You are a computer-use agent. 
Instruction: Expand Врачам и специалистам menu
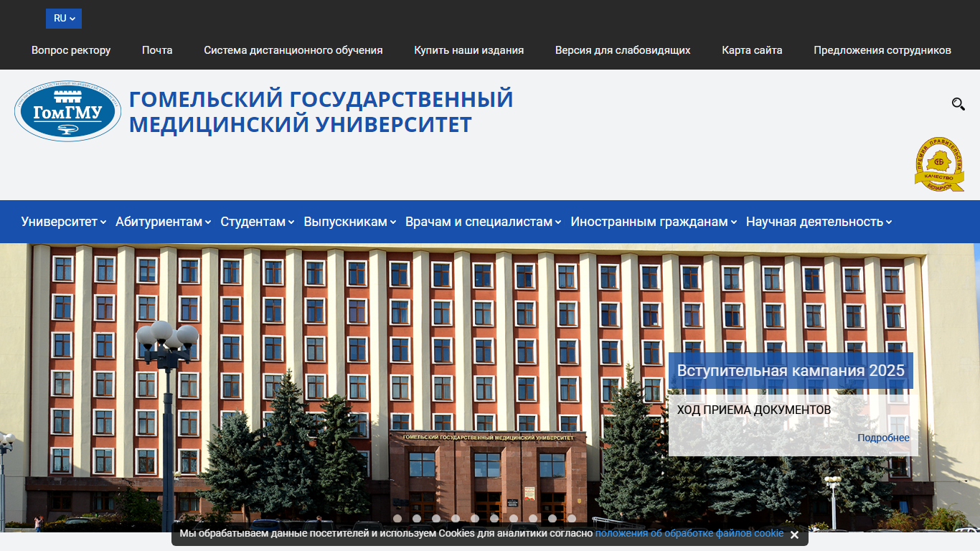point(484,222)
